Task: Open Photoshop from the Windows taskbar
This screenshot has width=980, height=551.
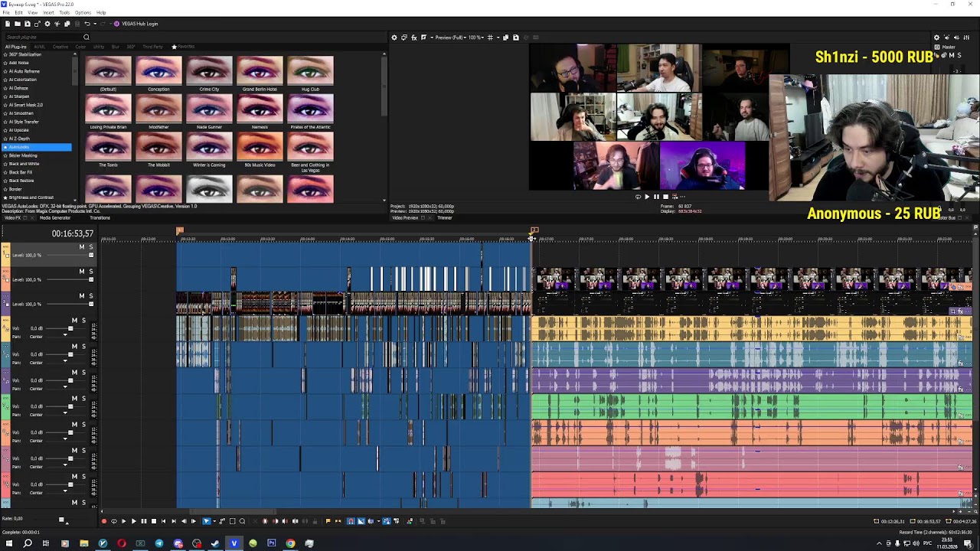Action: pos(272,543)
